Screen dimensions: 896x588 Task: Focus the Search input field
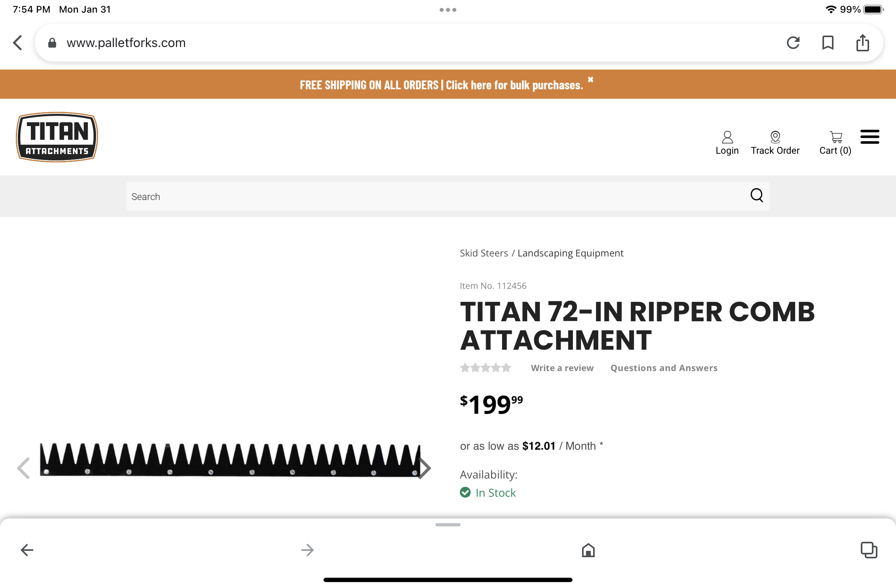[x=448, y=196]
